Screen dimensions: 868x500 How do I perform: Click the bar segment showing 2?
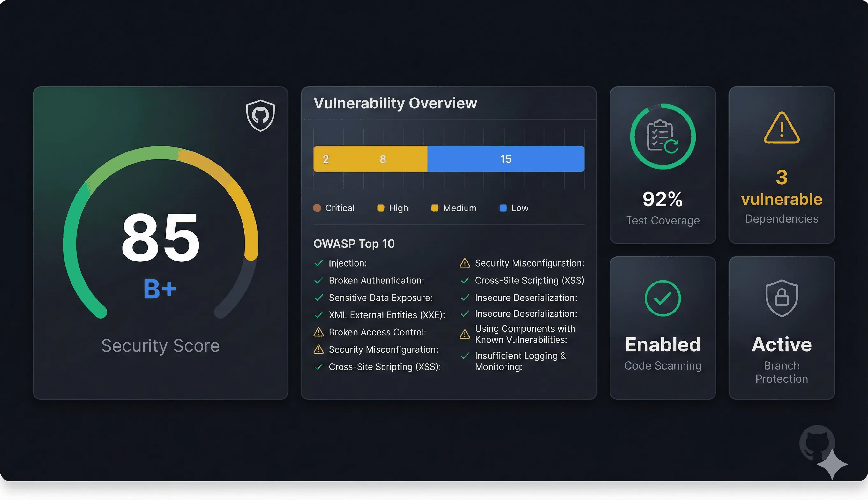click(326, 159)
